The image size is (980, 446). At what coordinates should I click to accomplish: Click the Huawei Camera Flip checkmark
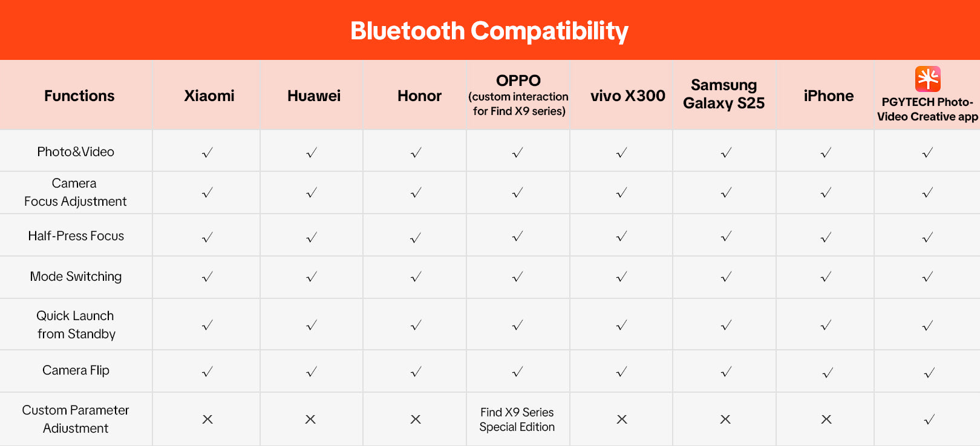(312, 372)
